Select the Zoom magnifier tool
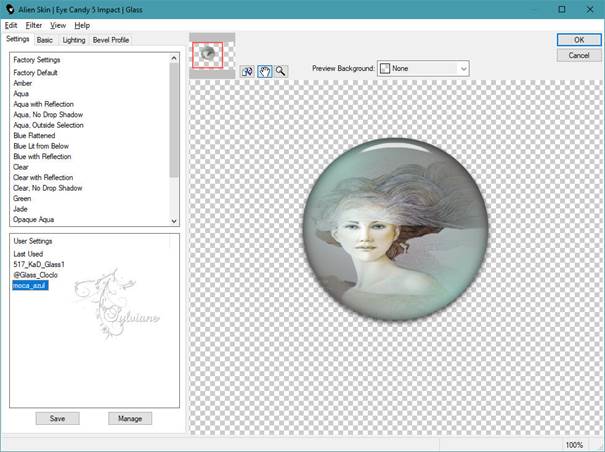The image size is (605, 452). click(x=281, y=71)
